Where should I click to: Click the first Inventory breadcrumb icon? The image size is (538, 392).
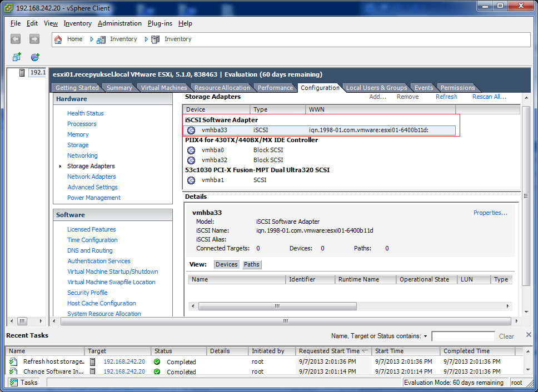pos(101,39)
